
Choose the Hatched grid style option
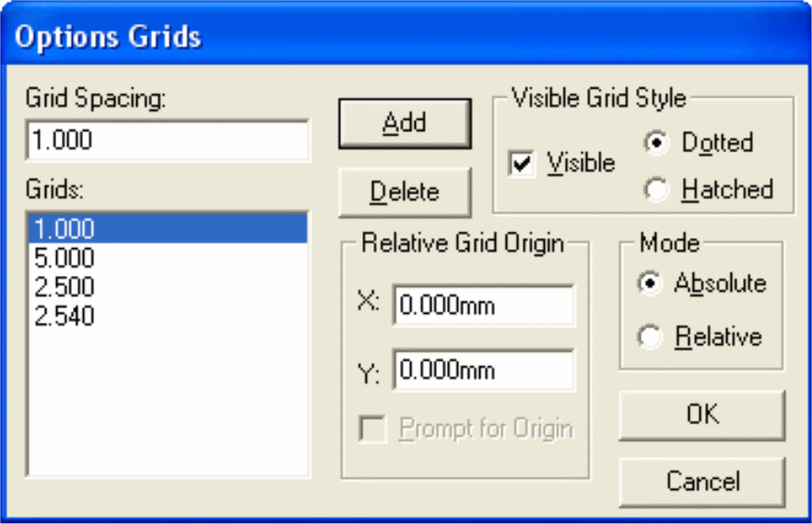click(654, 190)
